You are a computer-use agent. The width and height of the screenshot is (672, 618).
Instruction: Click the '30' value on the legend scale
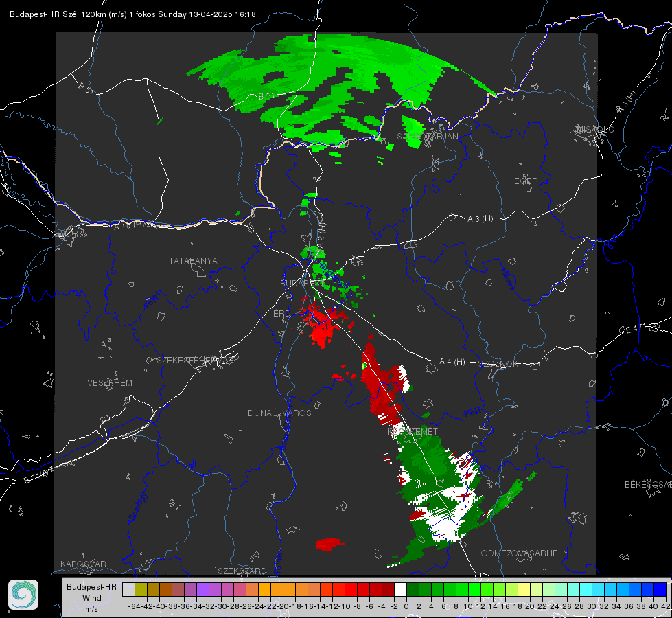(592, 606)
